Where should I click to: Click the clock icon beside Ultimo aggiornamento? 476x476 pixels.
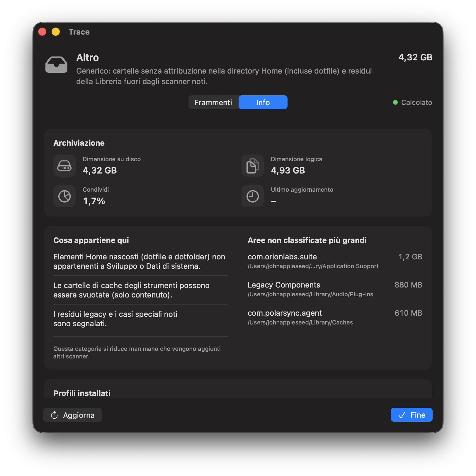(x=253, y=196)
